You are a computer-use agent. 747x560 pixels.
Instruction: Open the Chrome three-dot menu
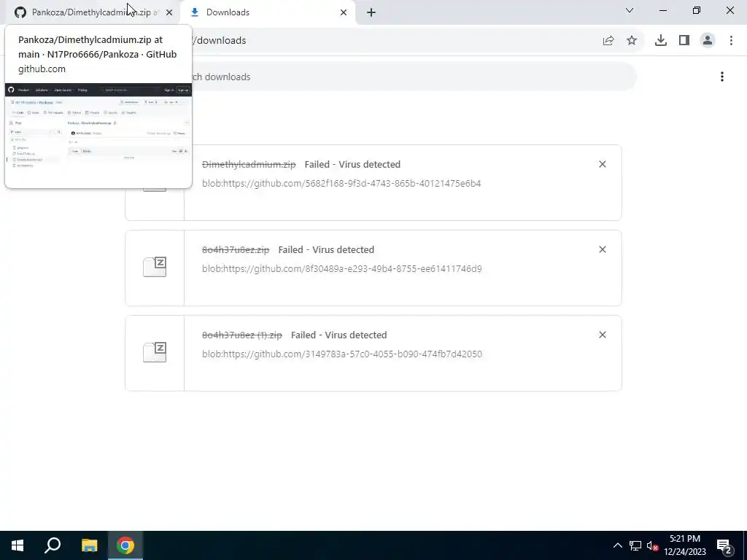point(731,41)
